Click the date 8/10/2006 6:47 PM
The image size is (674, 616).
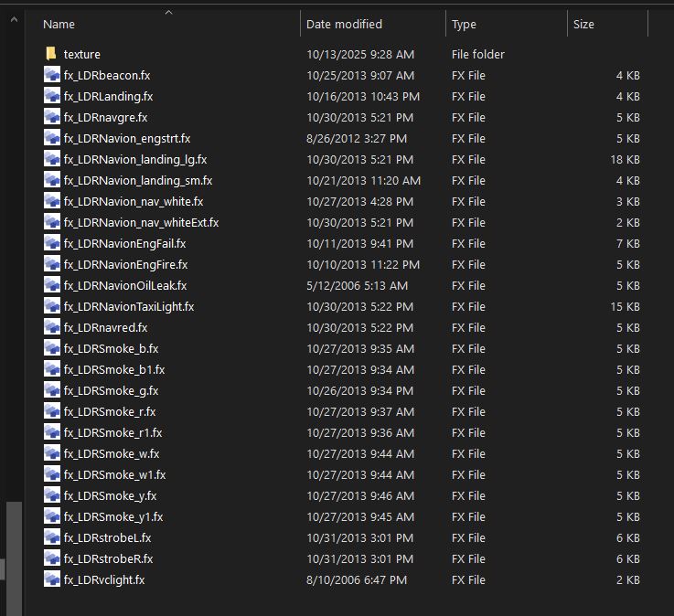click(357, 580)
